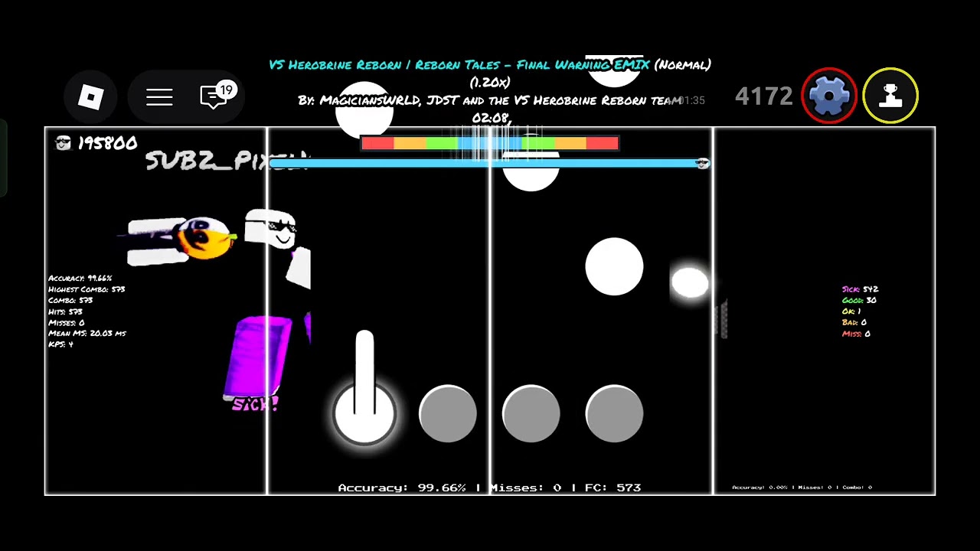This screenshot has width=980, height=551.
Task: Click the Sick: 542 judgement count
Action: 860,289
